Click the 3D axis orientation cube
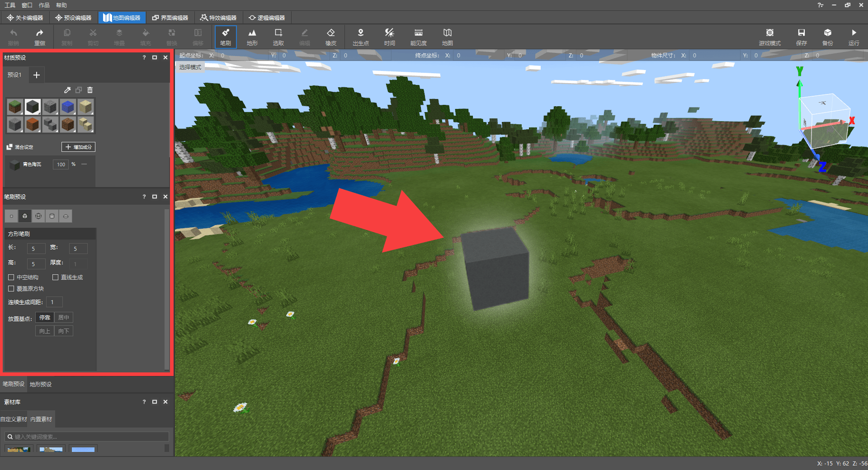868x470 pixels. pyautogui.click(x=824, y=122)
